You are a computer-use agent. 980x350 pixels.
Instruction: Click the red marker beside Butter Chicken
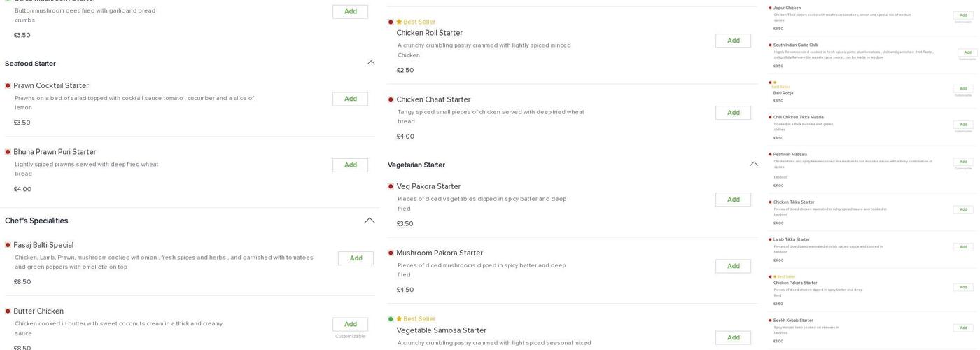[x=8, y=311]
